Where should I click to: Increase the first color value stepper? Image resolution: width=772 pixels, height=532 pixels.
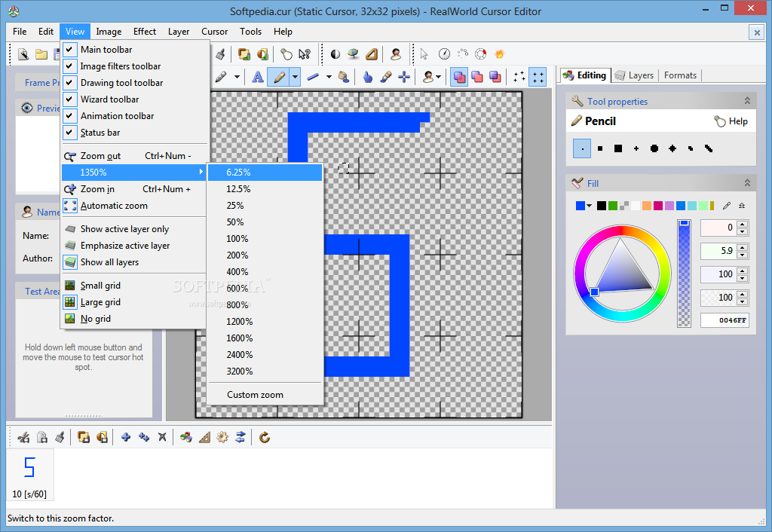click(x=743, y=225)
